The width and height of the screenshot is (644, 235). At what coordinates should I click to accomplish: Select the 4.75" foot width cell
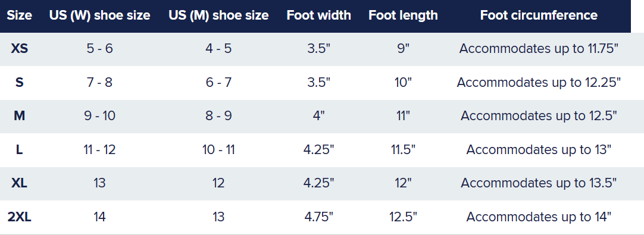click(x=318, y=217)
